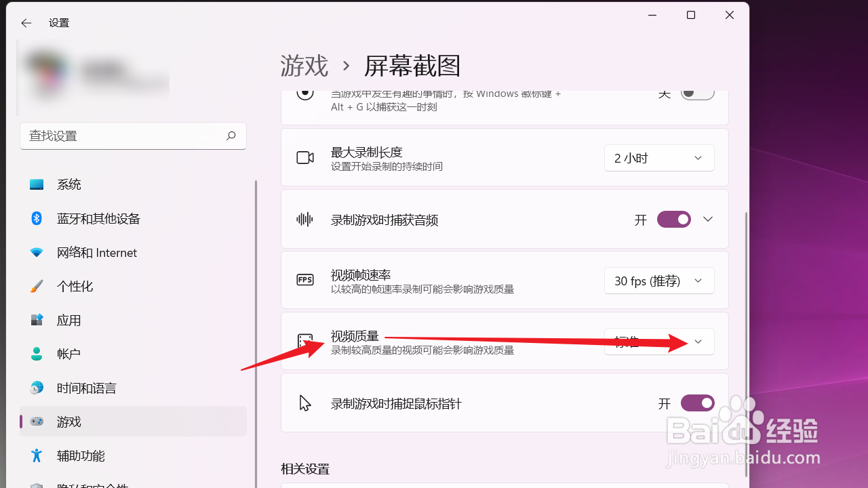Change 视频帧速率 from 30 fps

pyautogui.click(x=658, y=280)
